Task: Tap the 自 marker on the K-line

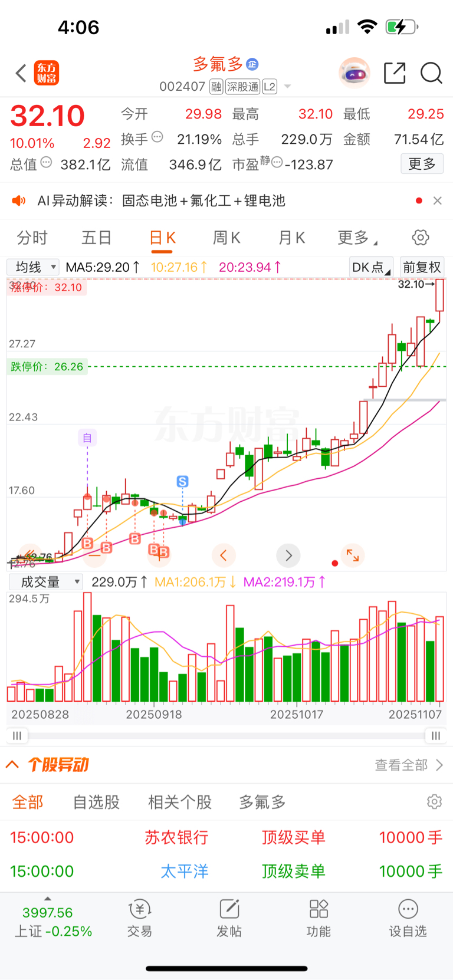Action: (x=87, y=438)
